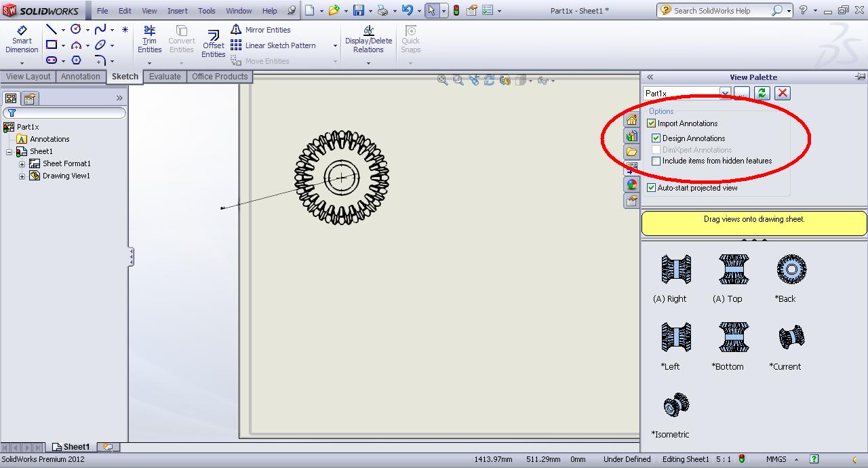Open the Part1x dropdown in View Palette
The height and width of the screenshot is (468, 868).
click(725, 93)
